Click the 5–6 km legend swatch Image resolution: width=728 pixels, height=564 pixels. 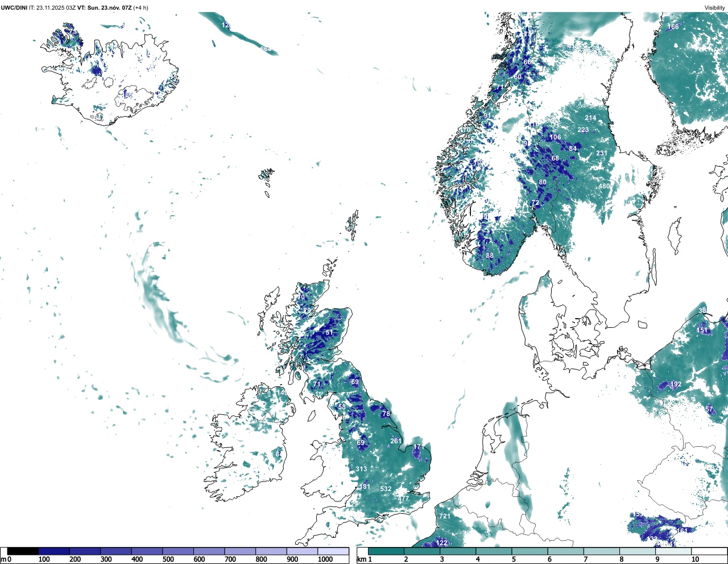(x=530, y=551)
